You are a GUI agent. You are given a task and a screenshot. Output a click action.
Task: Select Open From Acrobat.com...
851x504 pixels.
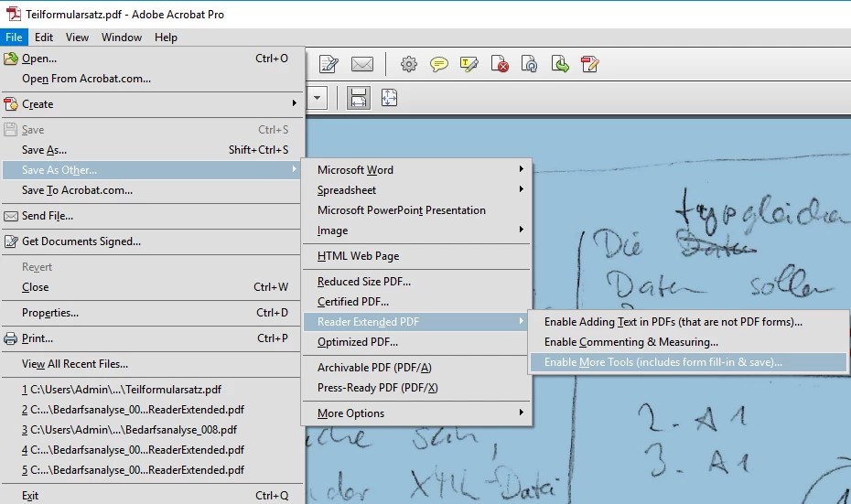coord(151,79)
